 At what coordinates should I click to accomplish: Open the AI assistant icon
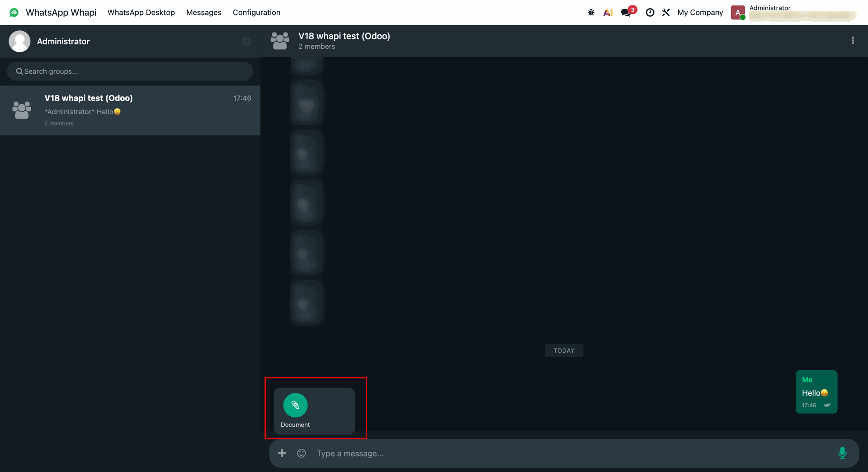pos(608,12)
